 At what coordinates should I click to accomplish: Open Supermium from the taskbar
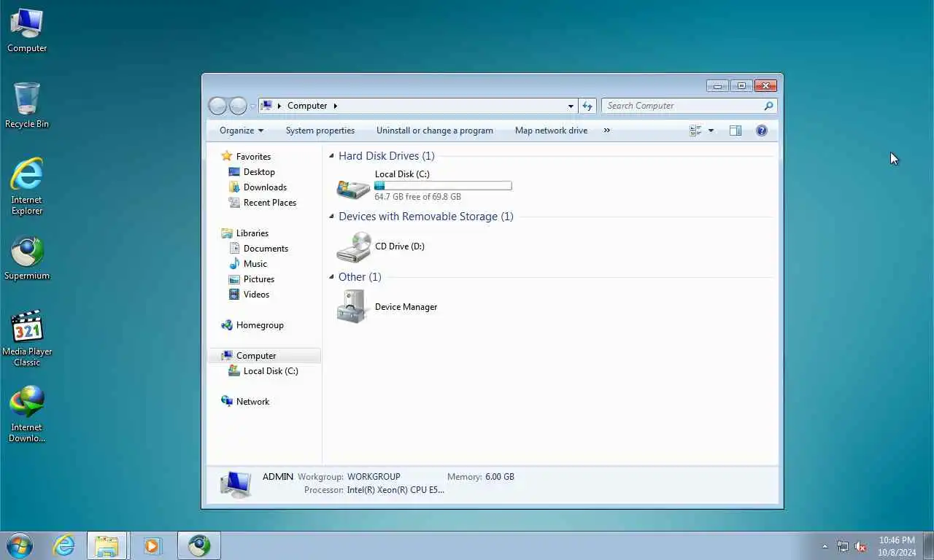point(198,545)
